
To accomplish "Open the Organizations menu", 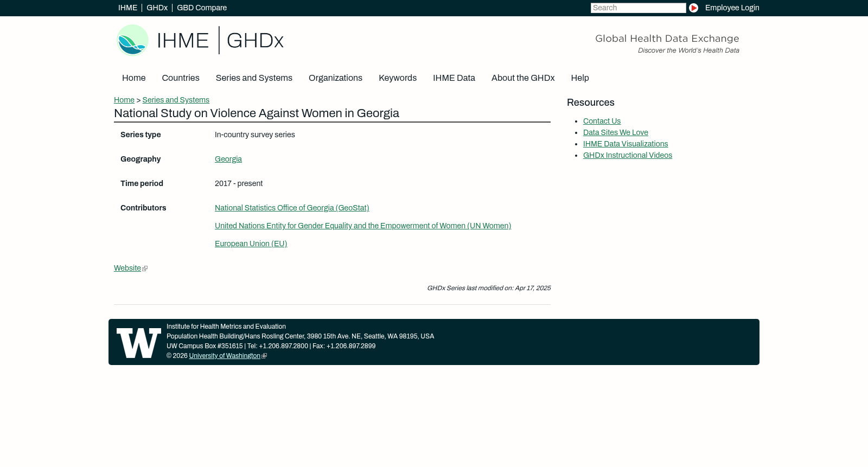I will point(335,78).
